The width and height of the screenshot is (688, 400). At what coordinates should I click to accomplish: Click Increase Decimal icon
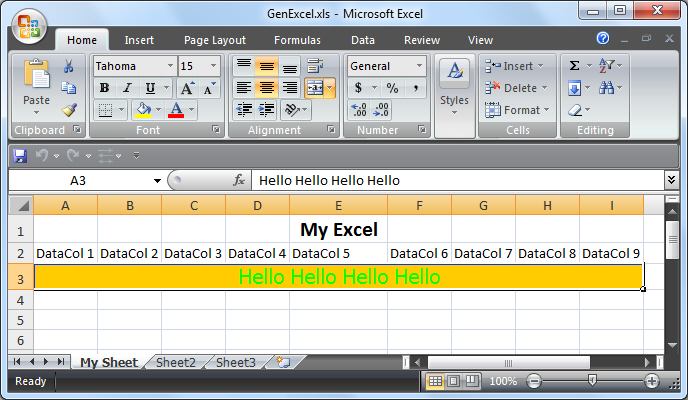(359, 110)
